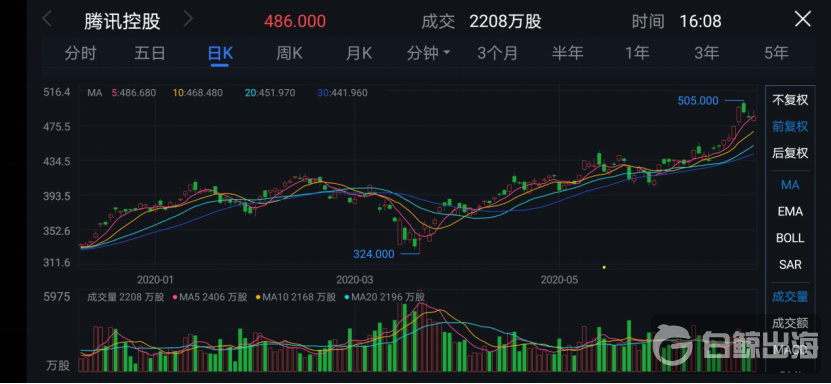Close the chart with X icon
Image resolution: width=831 pixels, height=384 pixels.
point(802,20)
